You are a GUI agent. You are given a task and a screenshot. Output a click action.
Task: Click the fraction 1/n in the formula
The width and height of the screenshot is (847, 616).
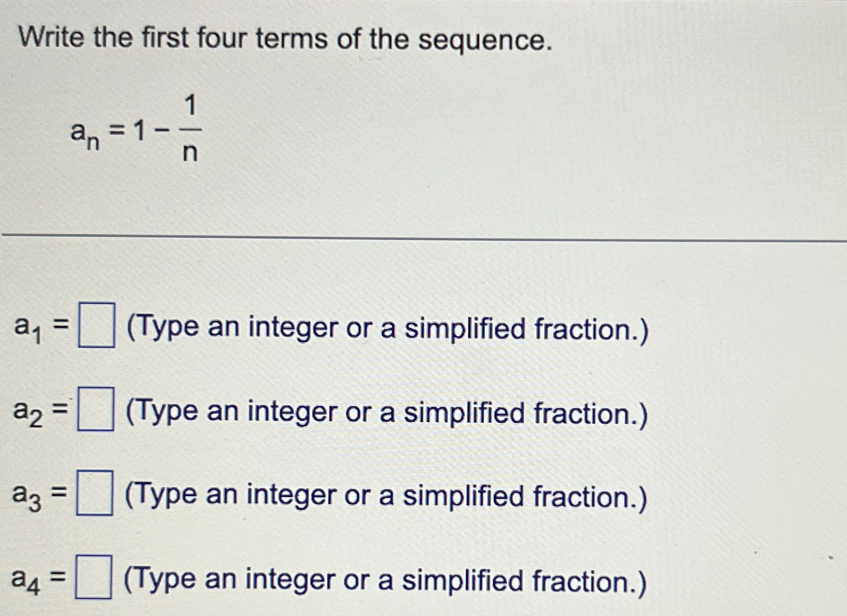coord(190,129)
